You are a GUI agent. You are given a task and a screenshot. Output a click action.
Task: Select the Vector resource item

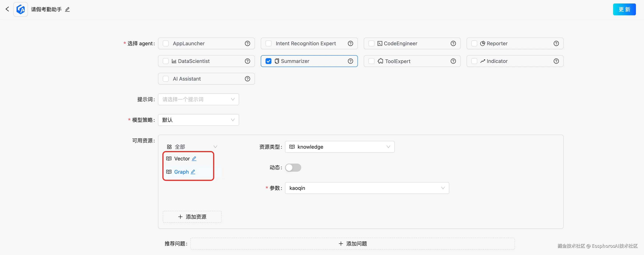click(182, 158)
